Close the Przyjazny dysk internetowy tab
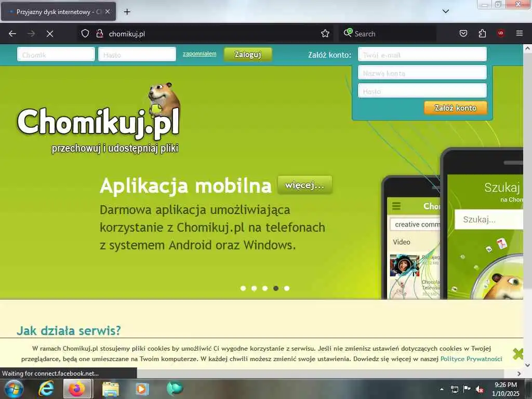This screenshot has height=399, width=532. tap(108, 11)
